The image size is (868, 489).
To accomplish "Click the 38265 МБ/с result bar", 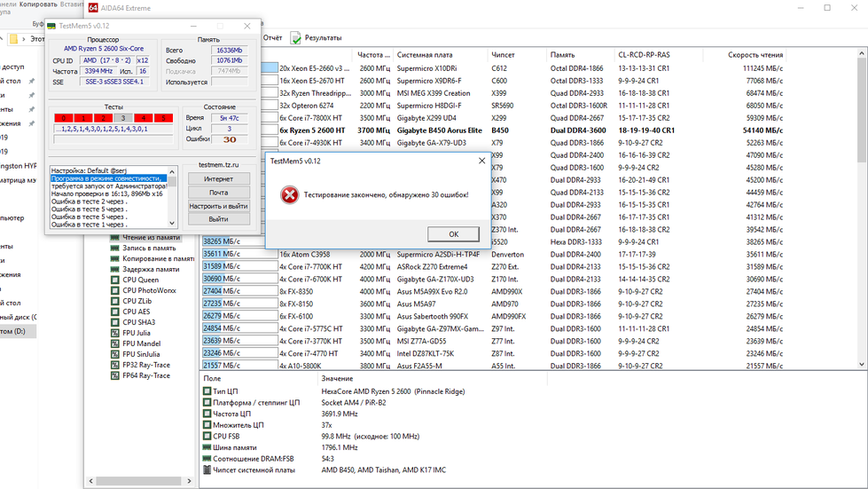I will [x=239, y=241].
